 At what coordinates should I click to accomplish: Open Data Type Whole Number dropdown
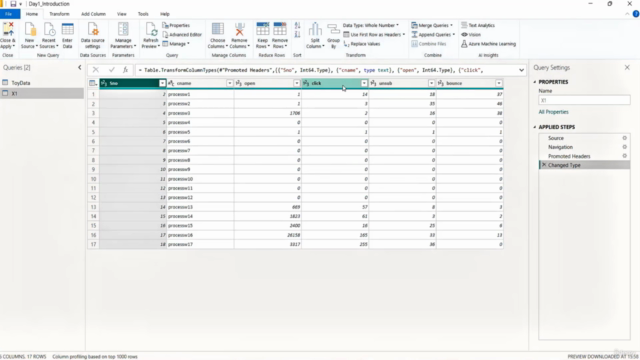pyautogui.click(x=371, y=25)
